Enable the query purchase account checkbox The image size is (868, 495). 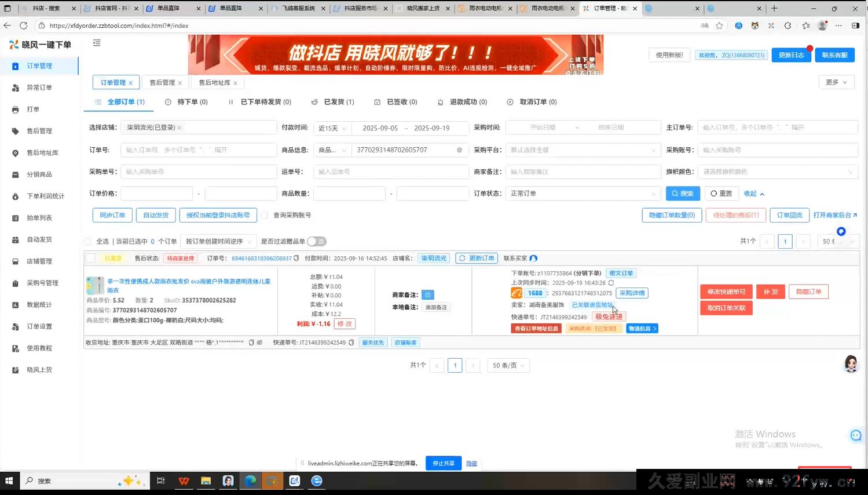(265, 215)
